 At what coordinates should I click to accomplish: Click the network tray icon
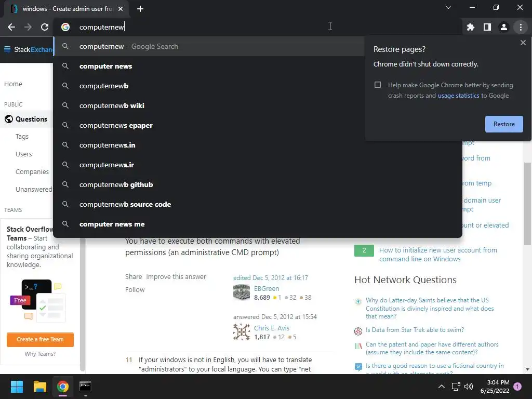point(456,387)
